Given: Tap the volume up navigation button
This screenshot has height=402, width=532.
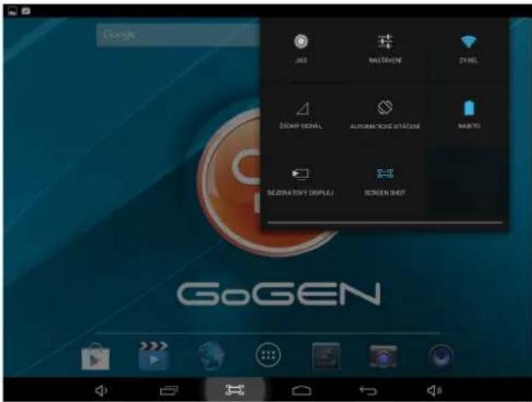Looking at the screenshot, I should click(x=434, y=391).
